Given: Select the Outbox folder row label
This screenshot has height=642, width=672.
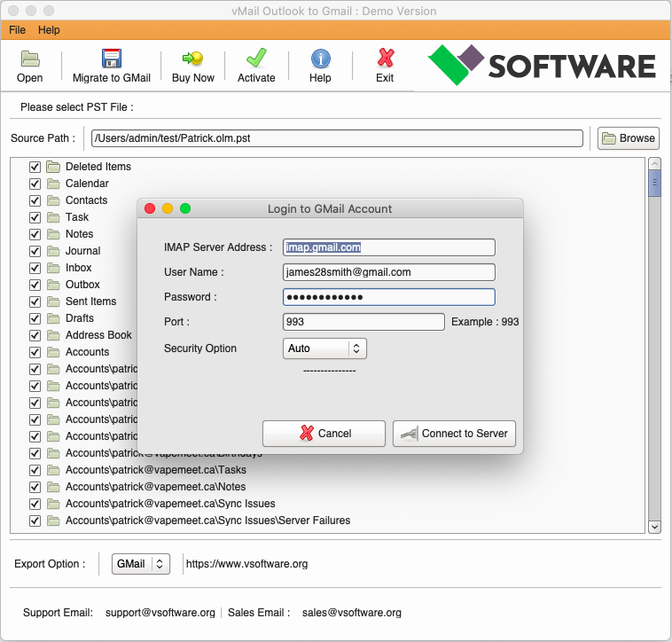Looking at the screenshot, I should (x=82, y=285).
